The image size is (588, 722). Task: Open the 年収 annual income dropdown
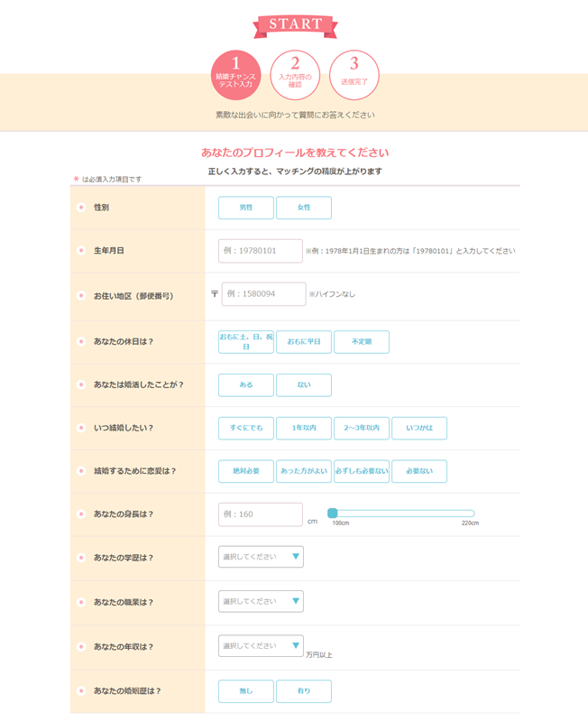[261, 646]
